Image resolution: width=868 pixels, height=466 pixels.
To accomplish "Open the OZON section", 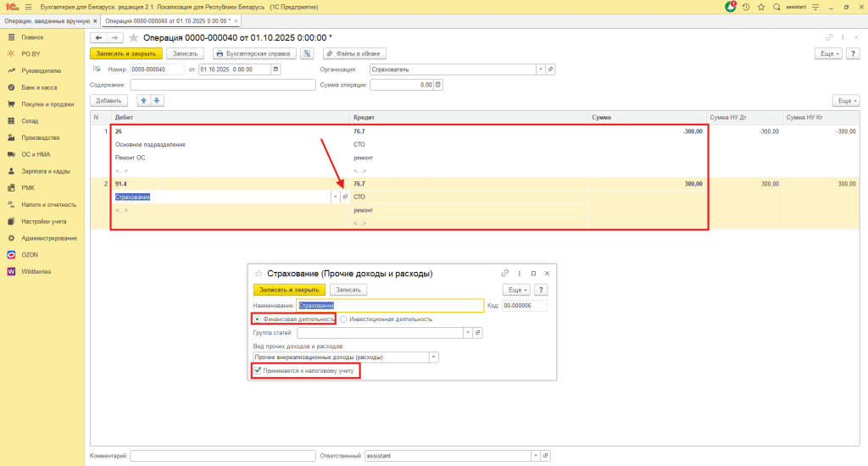I will click(x=30, y=255).
